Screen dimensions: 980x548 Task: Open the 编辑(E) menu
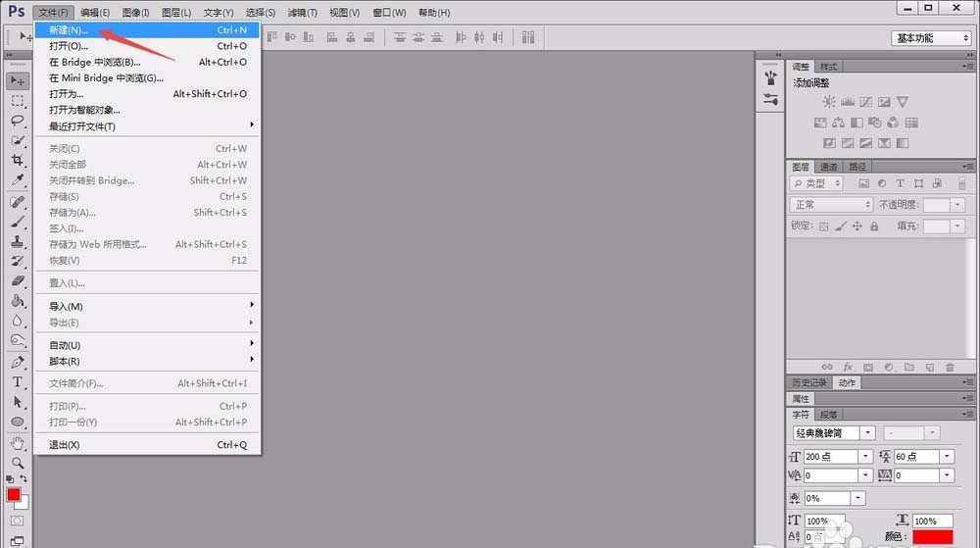(95, 13)
